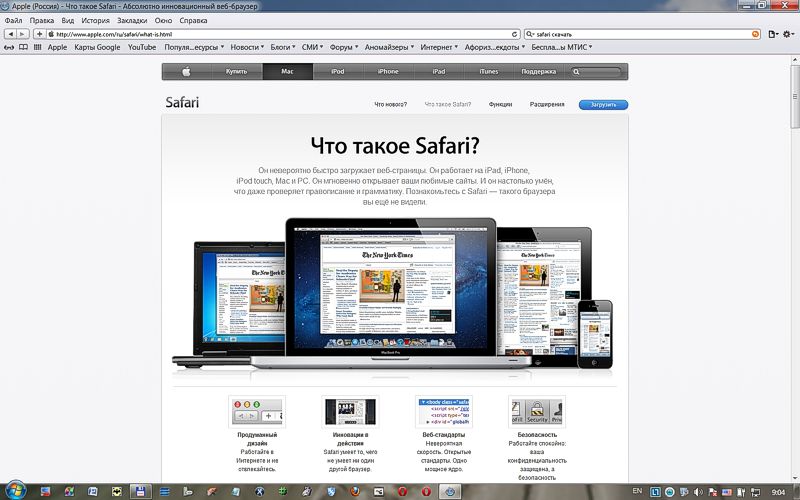Show all bookmarks book icon
The image size is (800, 500).
point(23,47)
